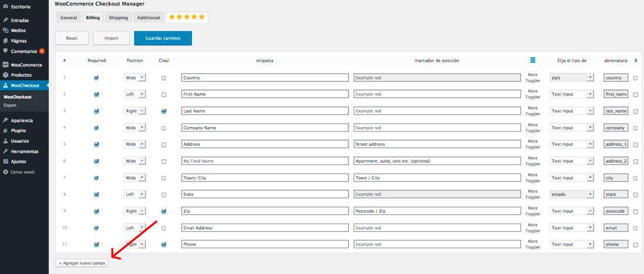Click the Import button

(111, 38)
